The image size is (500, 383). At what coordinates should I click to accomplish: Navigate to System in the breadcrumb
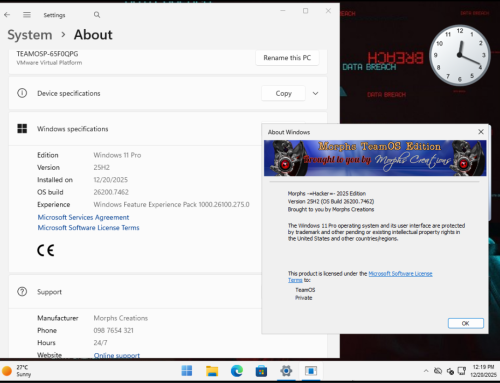[x=30, y=35]
